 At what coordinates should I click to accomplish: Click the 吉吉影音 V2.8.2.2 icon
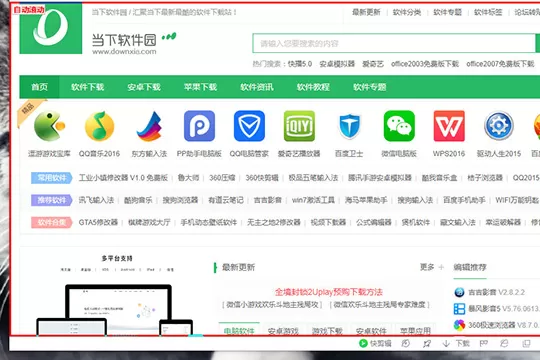point(459,292)
